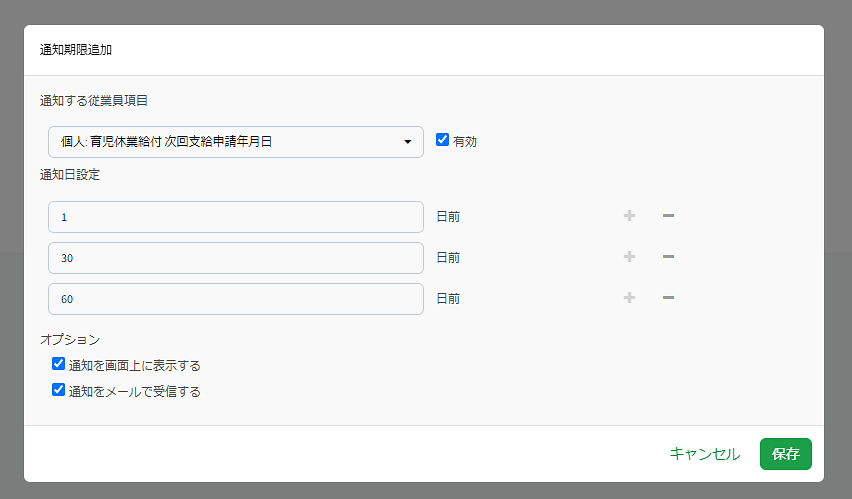Click the dropdown caret arrow in employee item selector
The height and width of the screenshot is (499, 852).
tap(408, 142)
